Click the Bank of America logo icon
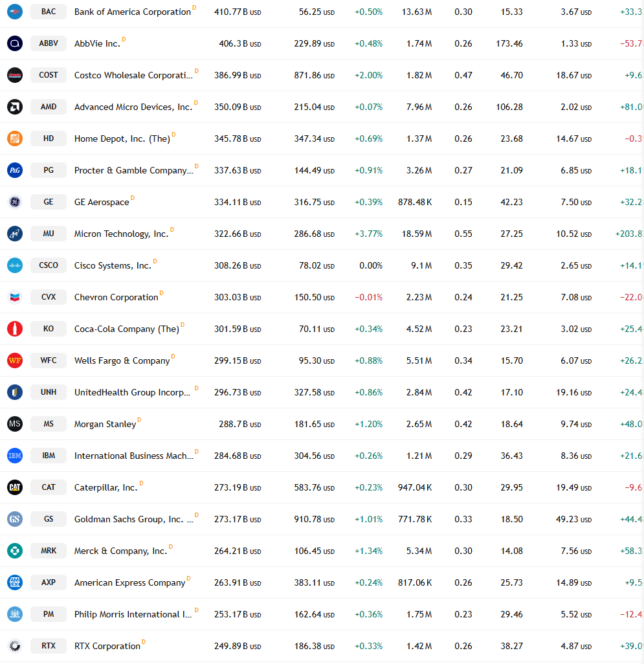644x664 pixels. tap(15, 12)
